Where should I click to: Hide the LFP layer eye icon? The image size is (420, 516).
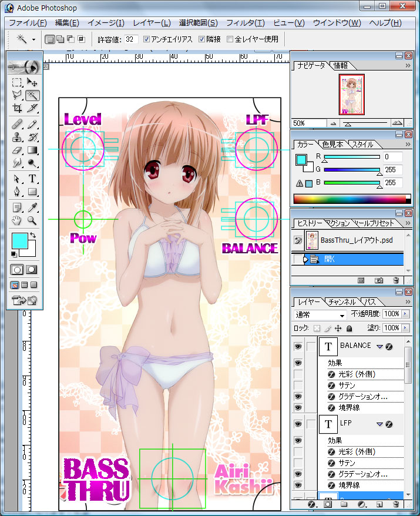[x=298, y=424]
